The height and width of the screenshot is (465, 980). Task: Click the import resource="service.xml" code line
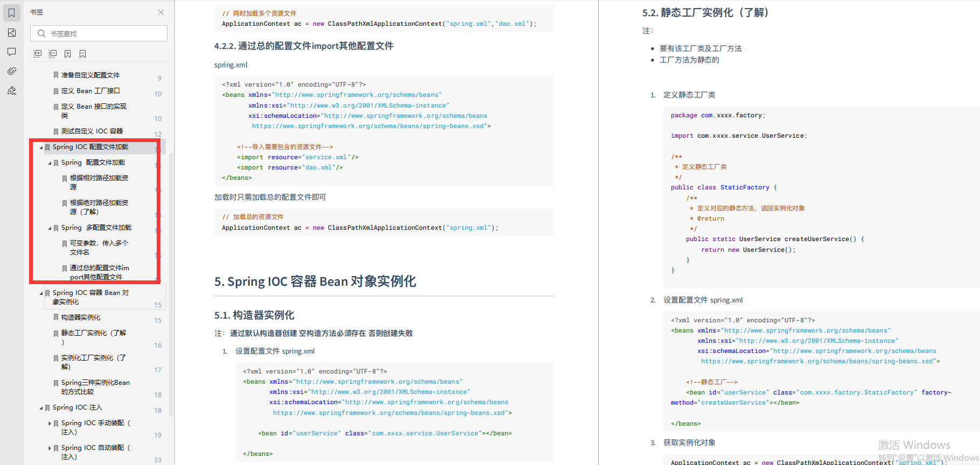(298, 157)
